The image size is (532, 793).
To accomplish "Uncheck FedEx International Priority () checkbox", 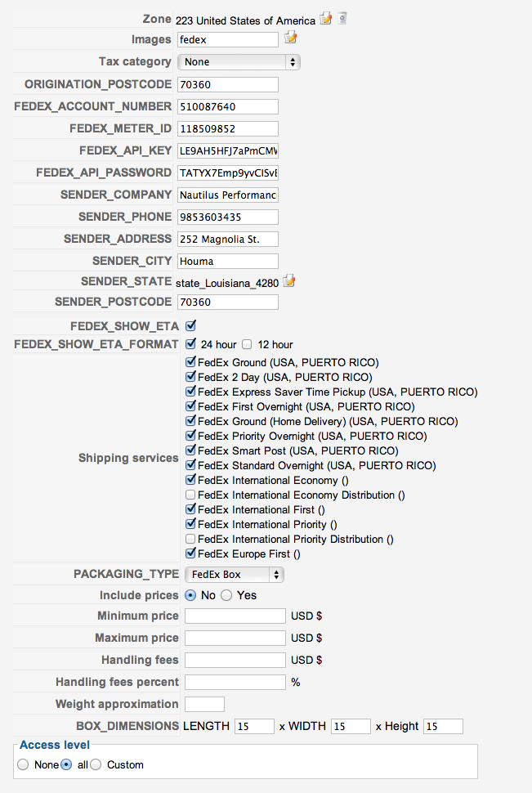I will click(x=190, y=524).
